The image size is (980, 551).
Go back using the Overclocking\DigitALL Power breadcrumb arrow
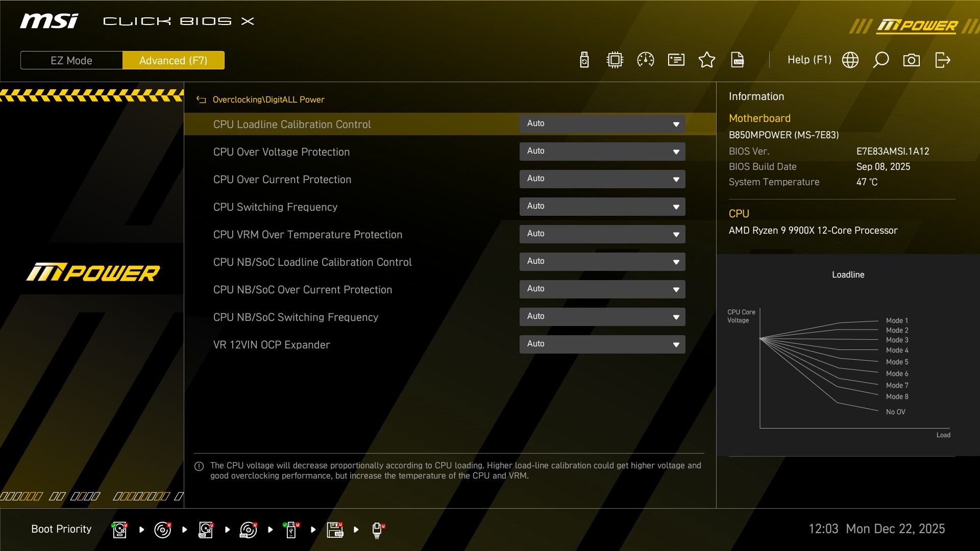[200, 99]
